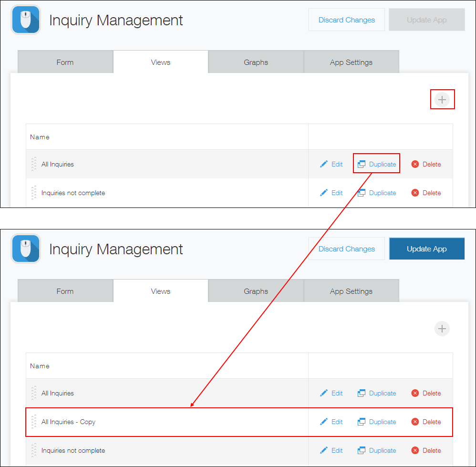
Task: Duplicate the All Inquiries - Copy view
Action: (x=376, y=422)
